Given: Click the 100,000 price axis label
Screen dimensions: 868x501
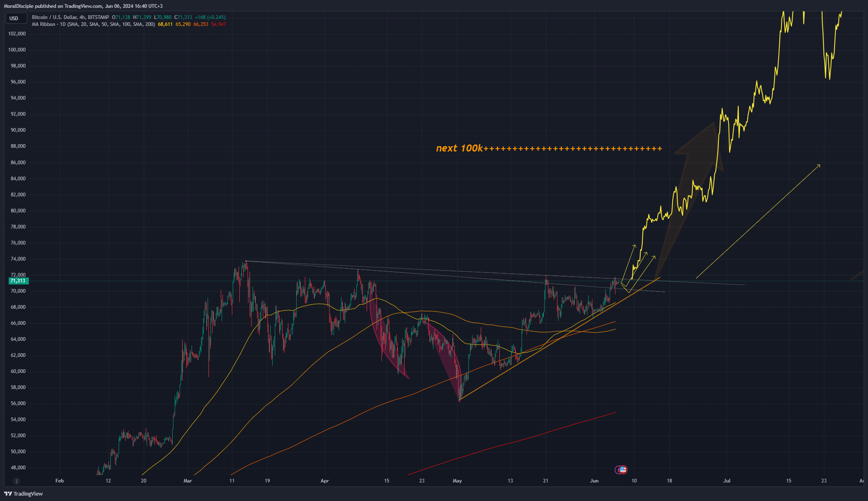Looking at the screenshot, I should pyautogui.click(x=17, y=50).
